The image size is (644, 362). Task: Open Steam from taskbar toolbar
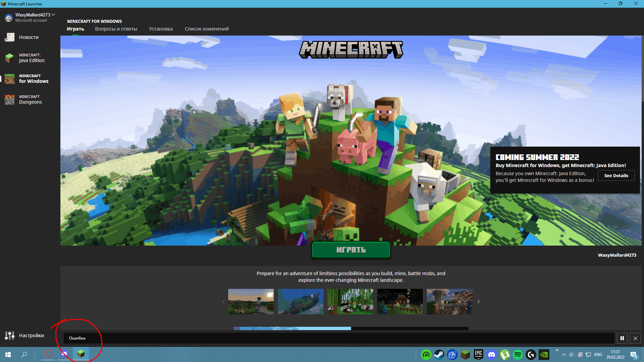439,355
